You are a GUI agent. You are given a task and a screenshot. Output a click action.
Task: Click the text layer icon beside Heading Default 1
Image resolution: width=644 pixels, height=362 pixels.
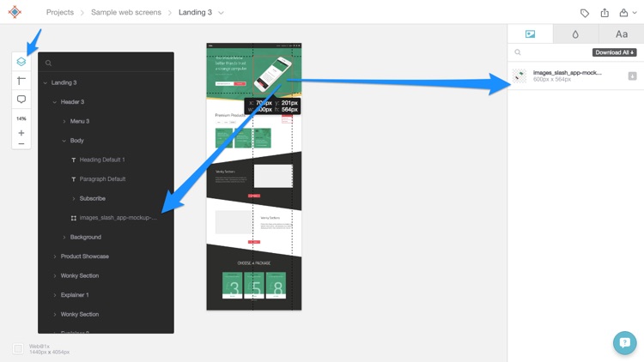pos(74,160)
